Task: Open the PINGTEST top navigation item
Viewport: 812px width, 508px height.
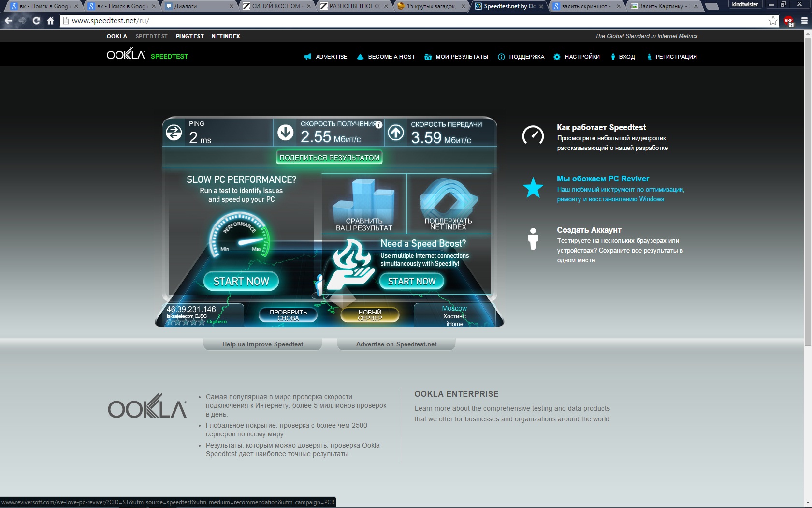Action: [x=190, y=36]
